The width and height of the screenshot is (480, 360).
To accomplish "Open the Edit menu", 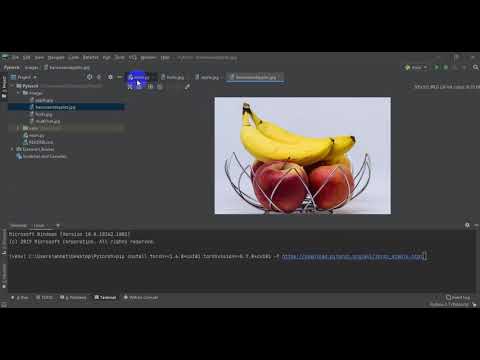I will coord(26,58).
